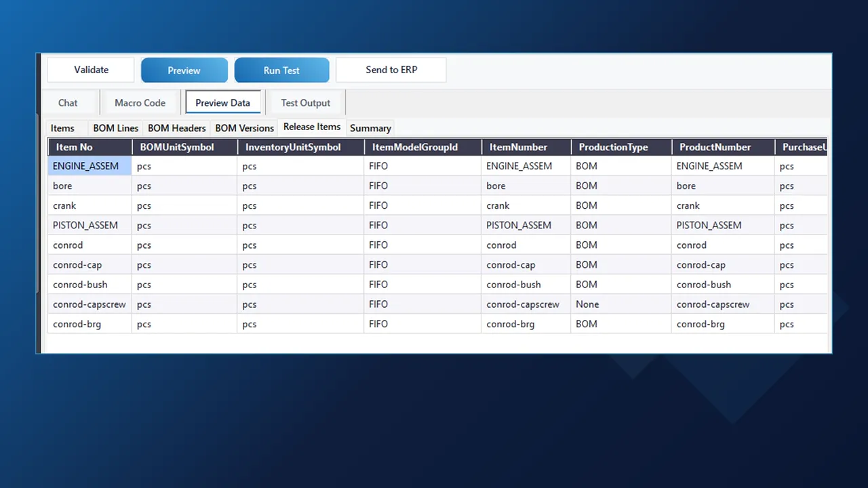The width and height of the screenshot is (868, 488).
Task: Switch to the Items sub-tab
Action: [x=62, y=128]
